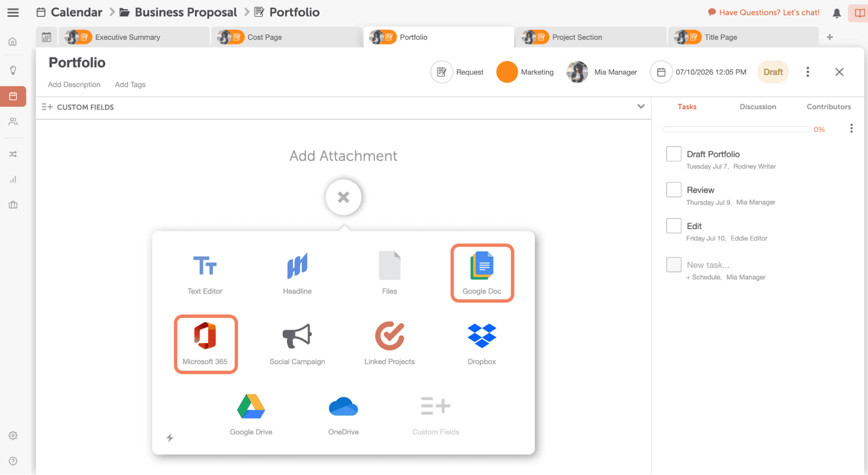The image size is (868, 475).
Task: Add a Social Campaign attachment
Action: [x=297, y=343]
